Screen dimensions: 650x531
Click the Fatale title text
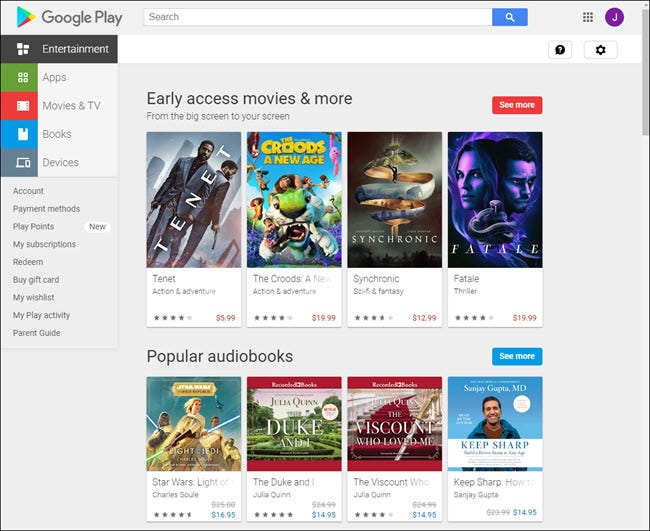466,279
